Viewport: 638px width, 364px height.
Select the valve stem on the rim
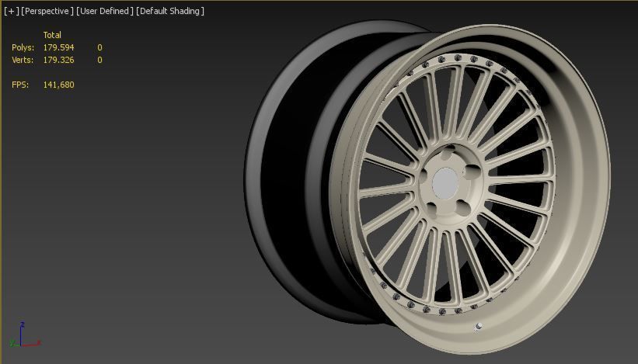tap(479, 326)
